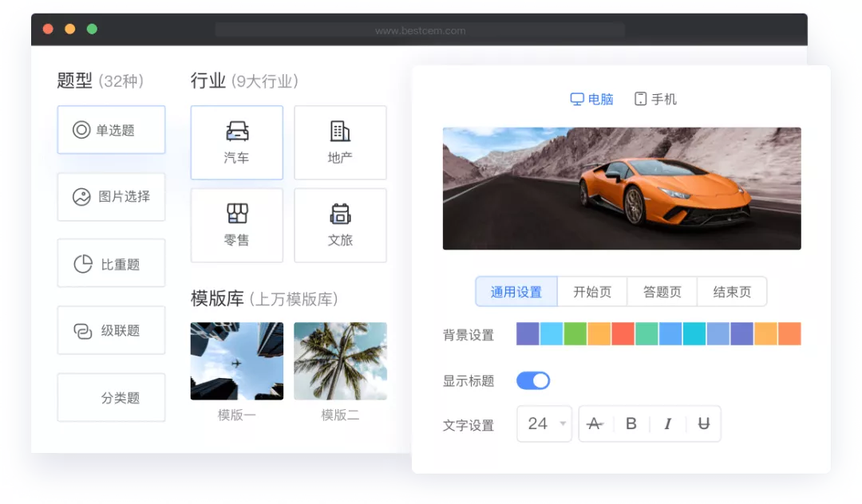Toggle bold text formatting B
The image size is (862, 504).
tap(631, 424)
